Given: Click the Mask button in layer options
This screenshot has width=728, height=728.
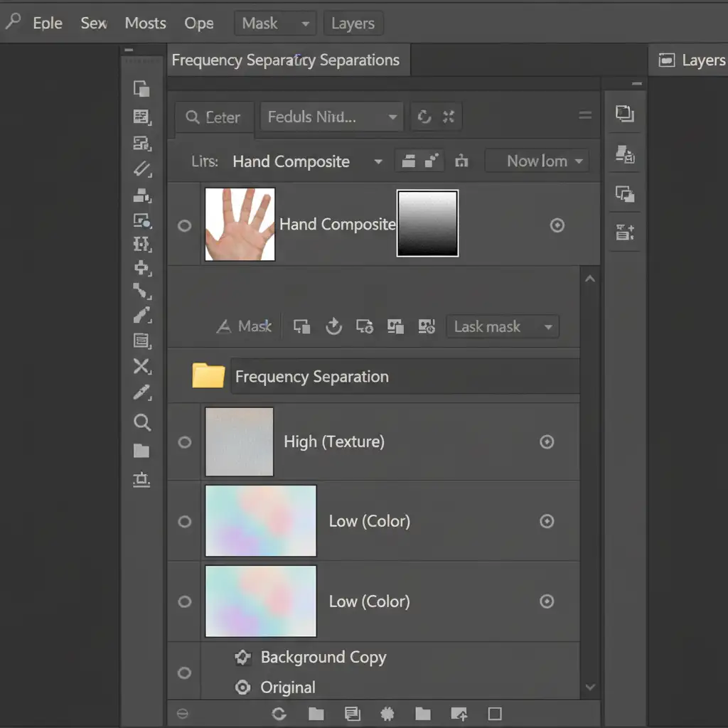Looking at the screenshot, I should pyautogui.click(x=245, y=327).
